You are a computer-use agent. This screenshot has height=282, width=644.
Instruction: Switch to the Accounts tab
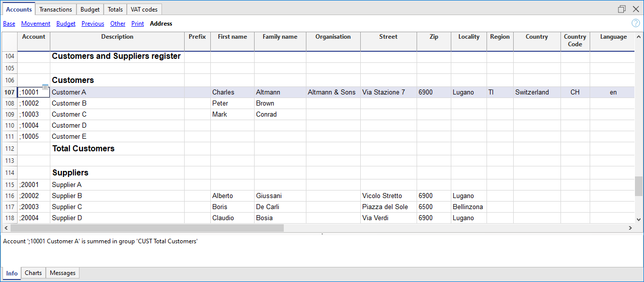click(19, 10)
